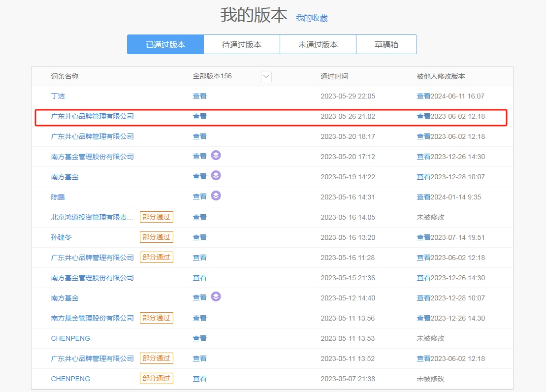Open 南方基金 entry passed 2023-05-12 14:40

(65, 298)
